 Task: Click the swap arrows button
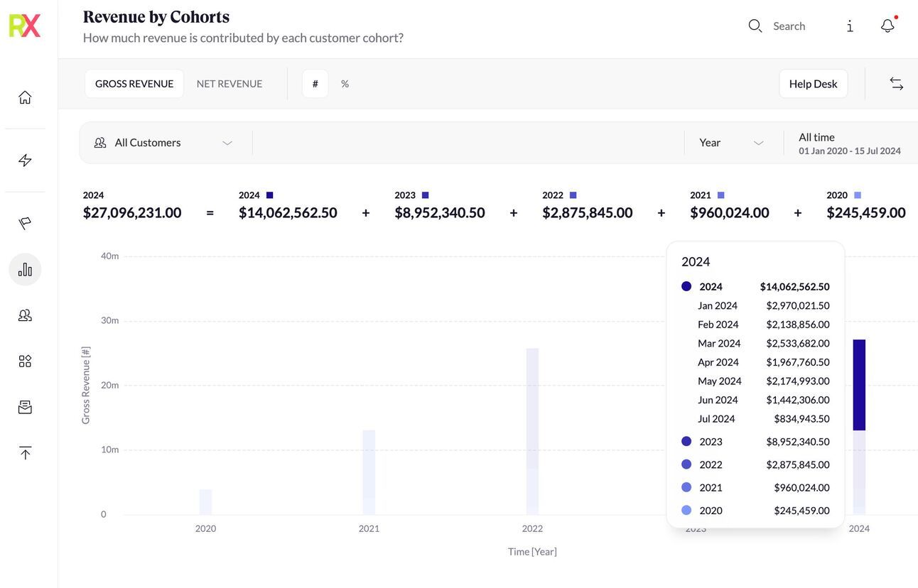point(897,84)
